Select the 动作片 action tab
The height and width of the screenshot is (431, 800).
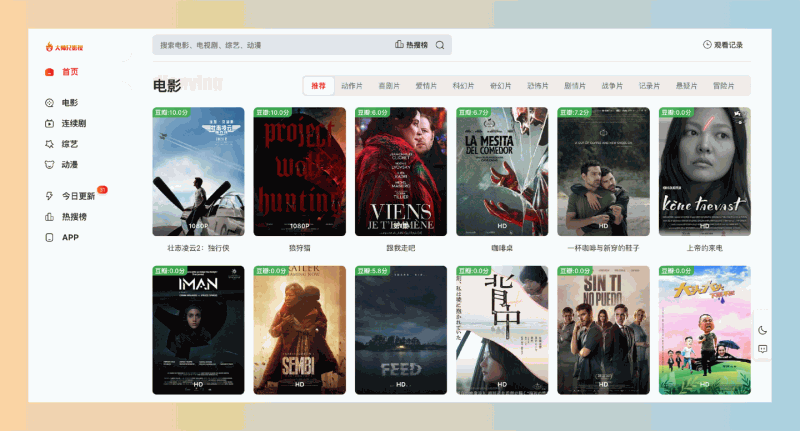point(352,86)
